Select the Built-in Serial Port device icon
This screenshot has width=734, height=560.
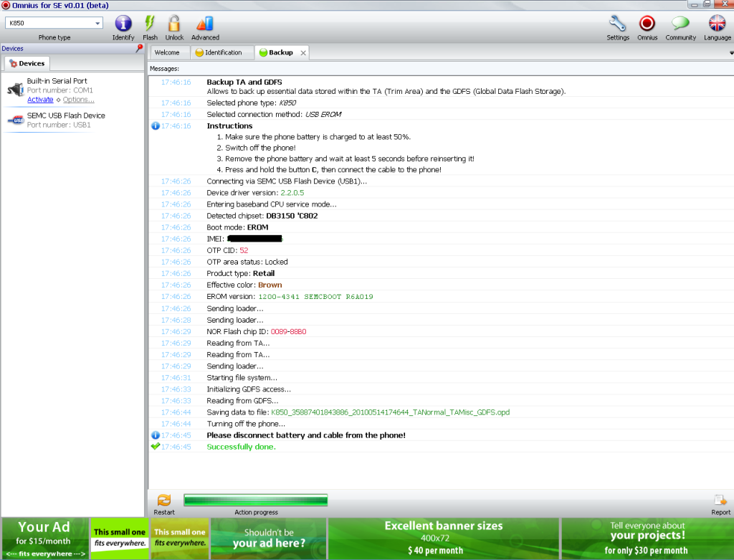tap(16, 89)
